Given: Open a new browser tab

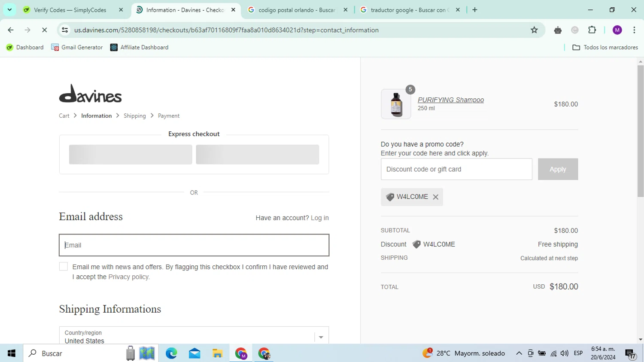Looking at the screenshot, I should pyautogui.click(x=475, y=10).
